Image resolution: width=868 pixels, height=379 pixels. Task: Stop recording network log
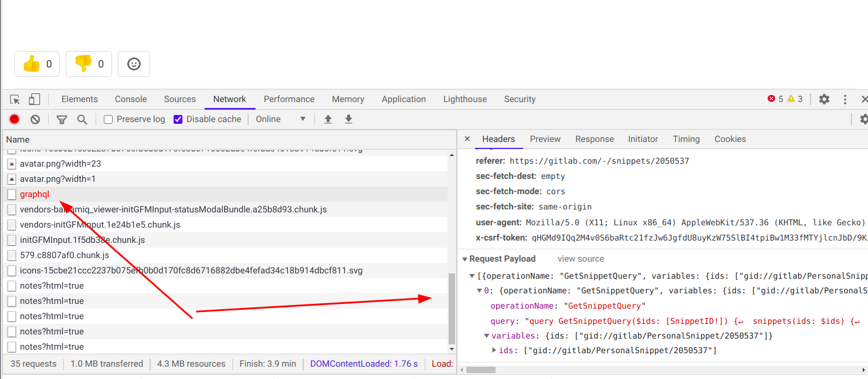click(x=15, y=119)
